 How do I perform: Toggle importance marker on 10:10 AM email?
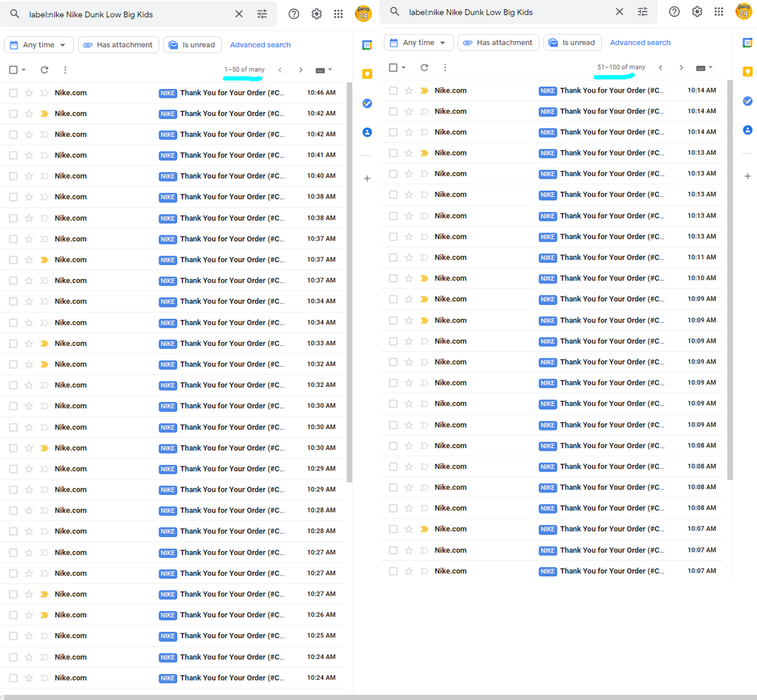[425, 278]
